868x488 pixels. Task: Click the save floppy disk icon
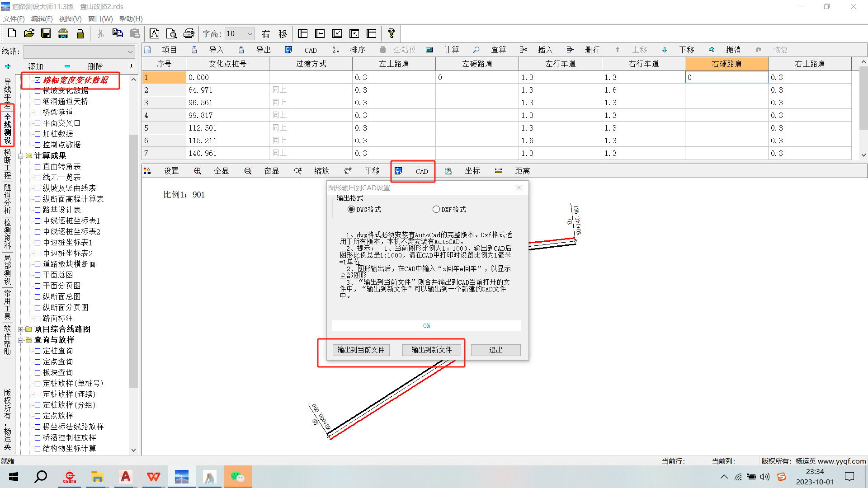(46, 33)
